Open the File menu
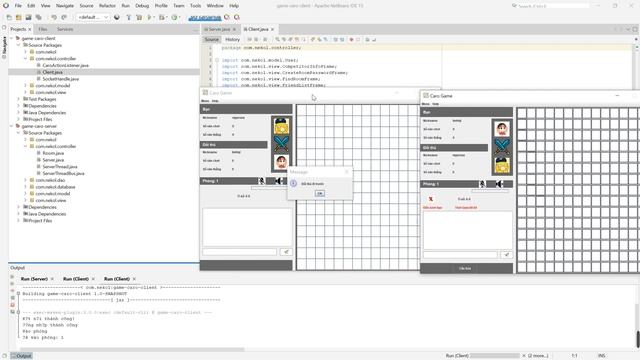This screenshot has height=360, width=640. 18,6
